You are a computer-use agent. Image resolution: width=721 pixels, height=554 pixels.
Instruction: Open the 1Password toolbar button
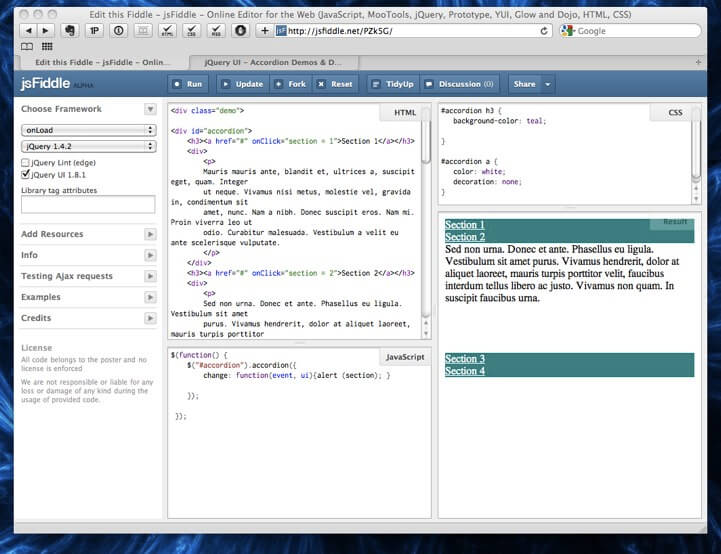pyautogui.click(x=94, y=31)
